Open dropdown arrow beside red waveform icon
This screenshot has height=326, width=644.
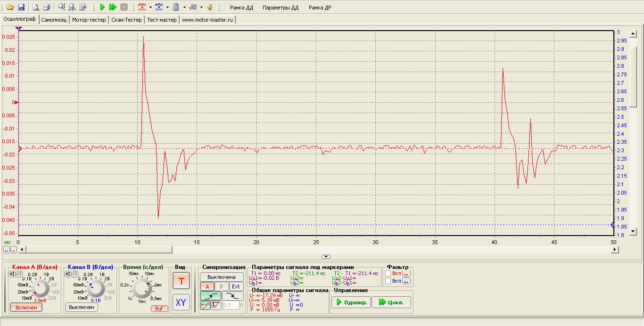(x=150, y=7)
